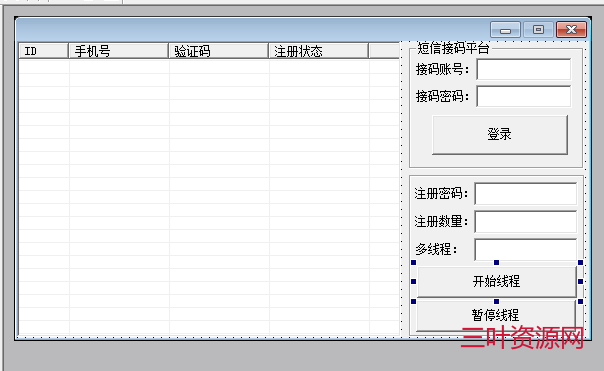
Task: Minimize the form window
Action: [505, 30]
